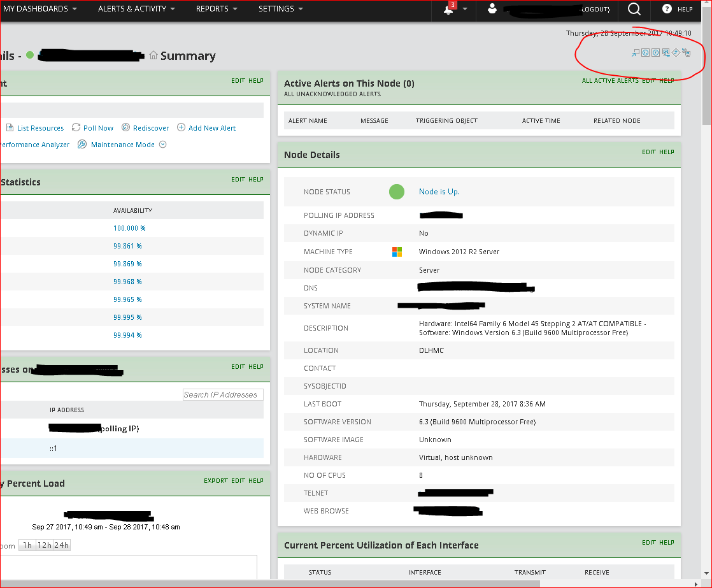Image resolution: width=712 pixels, height=588 pixels.
Task: Click the Alert Name column header
Action: [x=308, y=120]
